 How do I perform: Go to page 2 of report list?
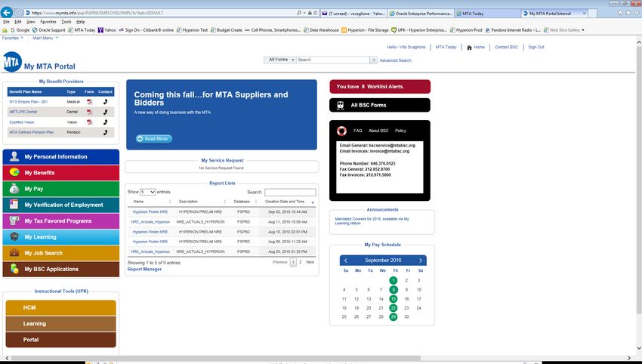[300, 262]
